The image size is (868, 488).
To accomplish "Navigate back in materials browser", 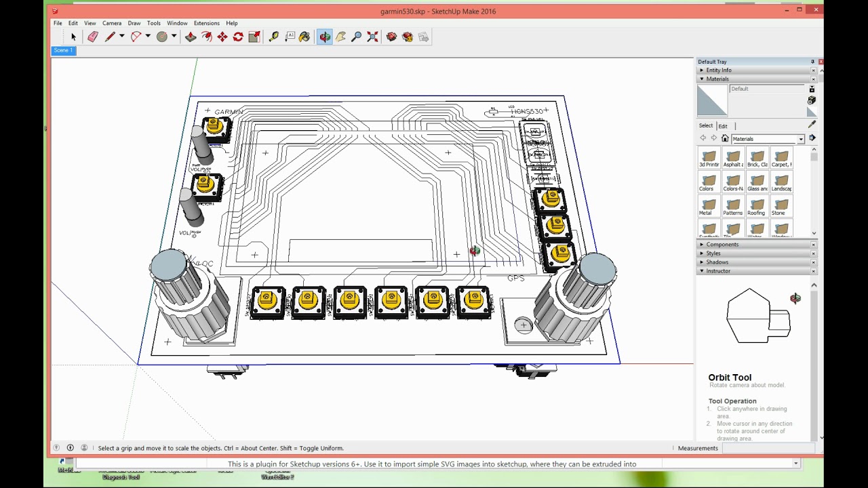I will 703,138.
